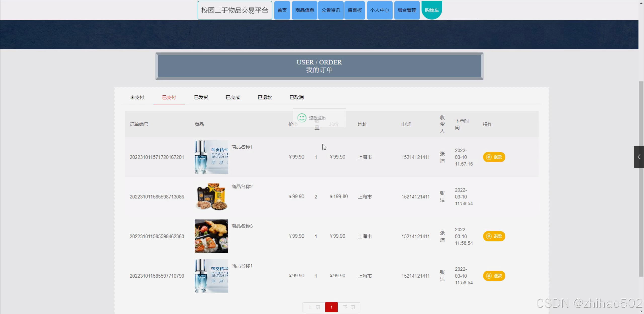
Task: Select the 已取消 cancelled tab
Action: 296,97
